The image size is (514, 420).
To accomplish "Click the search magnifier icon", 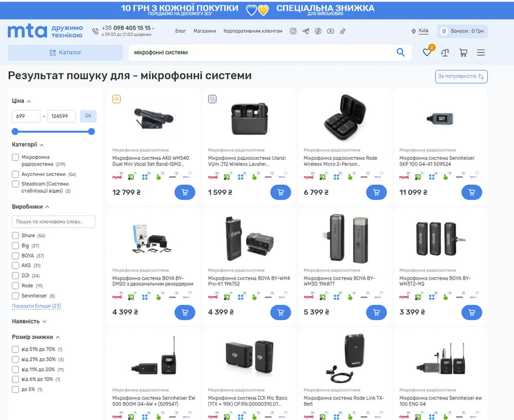I will click(400, 52).
